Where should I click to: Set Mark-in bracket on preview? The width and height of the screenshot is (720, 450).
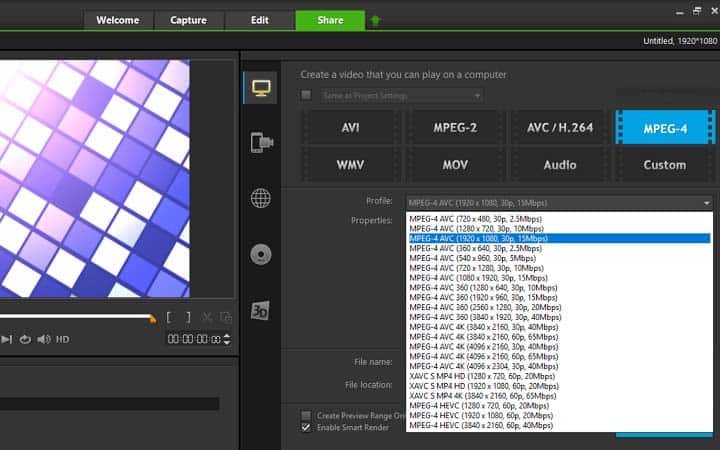[169, 317]
